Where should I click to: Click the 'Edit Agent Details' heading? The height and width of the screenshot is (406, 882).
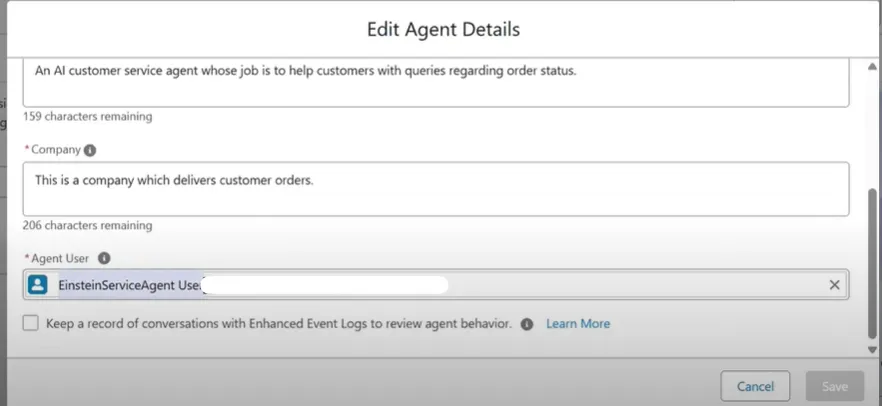pyautogui.click(x=443, y=29)
